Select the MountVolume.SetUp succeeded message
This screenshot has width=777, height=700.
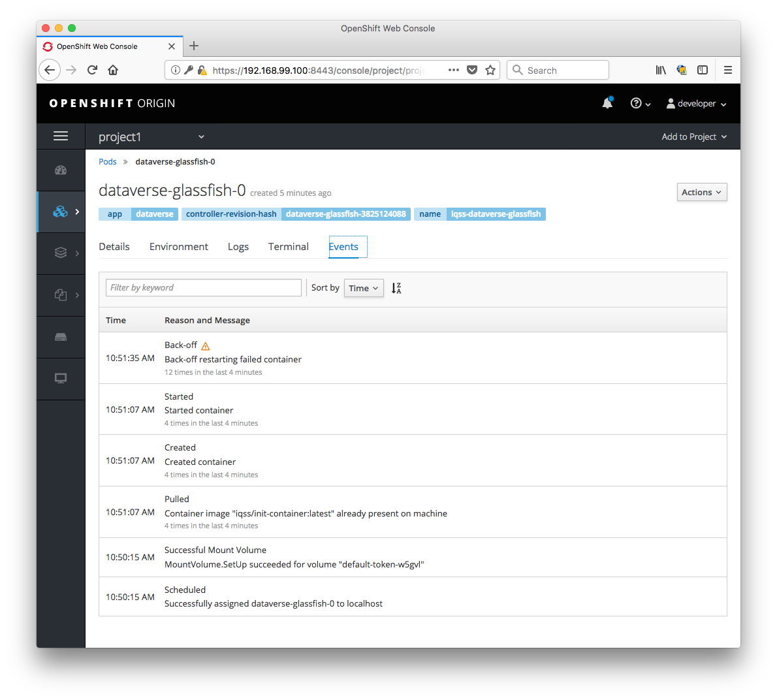[294, 564]
